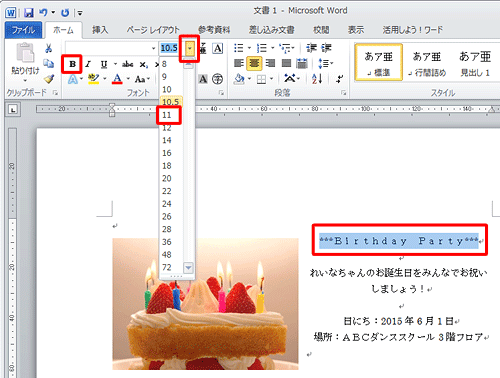Align text right in the paragraph group
500x378 pixels.
tap(271, 63)
